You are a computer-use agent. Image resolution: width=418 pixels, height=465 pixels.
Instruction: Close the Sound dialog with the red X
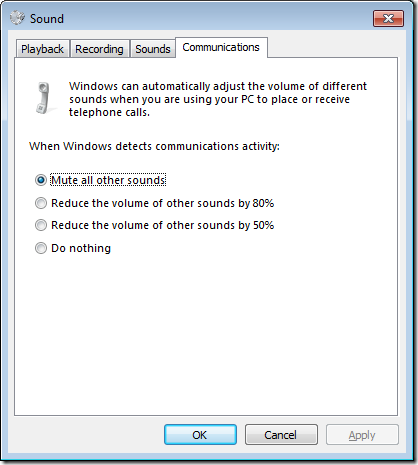(388, 18)
